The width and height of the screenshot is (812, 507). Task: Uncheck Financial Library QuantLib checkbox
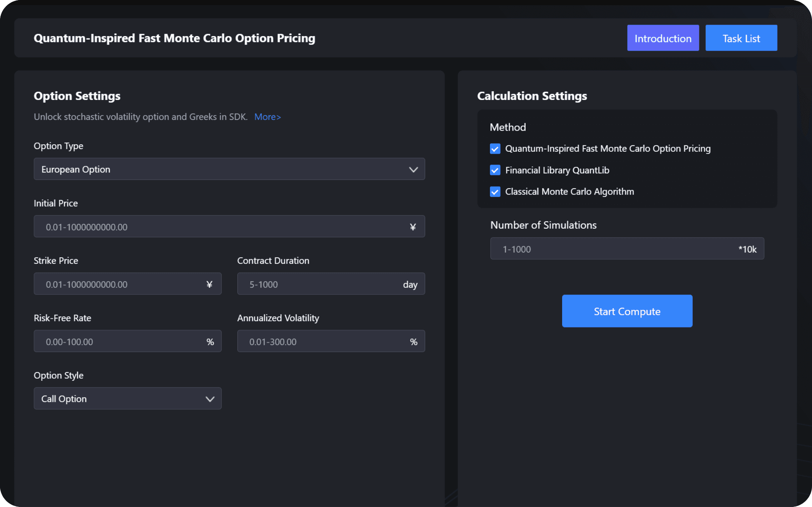point(495,170)
